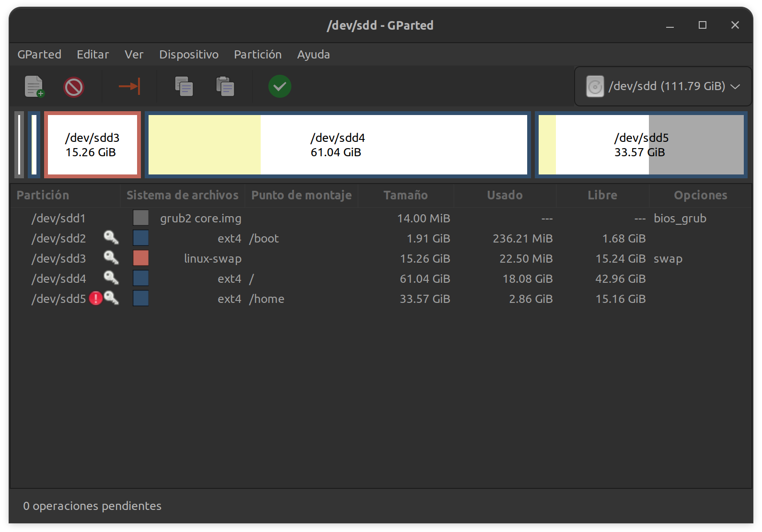Open the Partición menu
This screenshot has height=532, width=762.
258,55
